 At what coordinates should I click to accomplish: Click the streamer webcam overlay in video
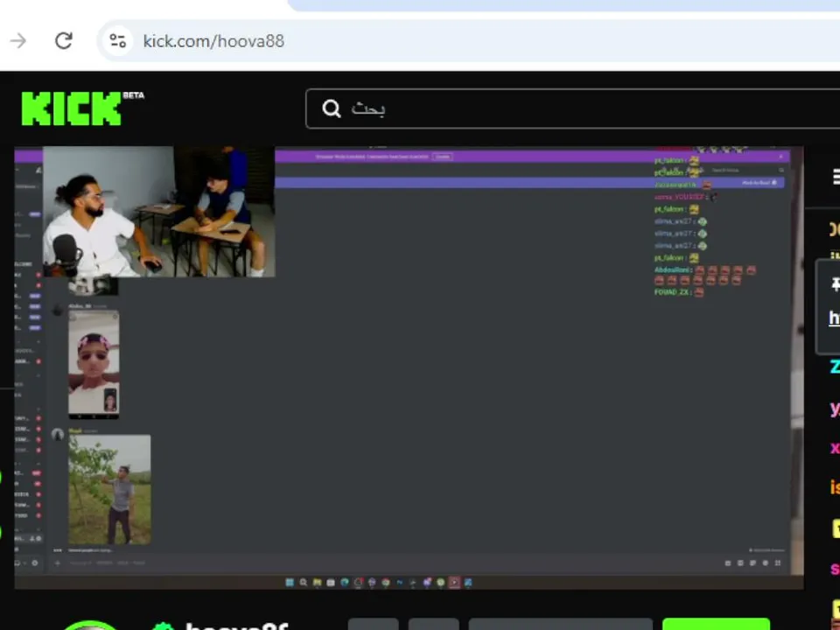click(159, 212)
